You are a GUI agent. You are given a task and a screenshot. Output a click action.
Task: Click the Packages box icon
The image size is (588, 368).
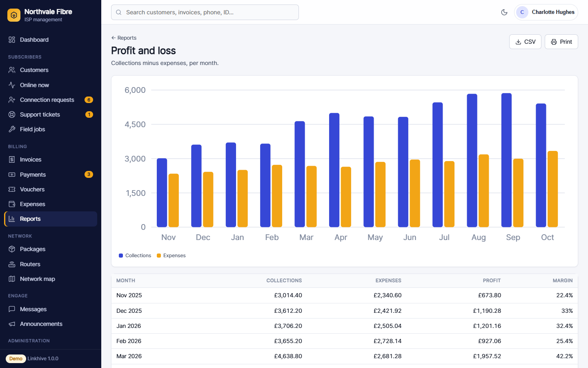coord(12,249)
